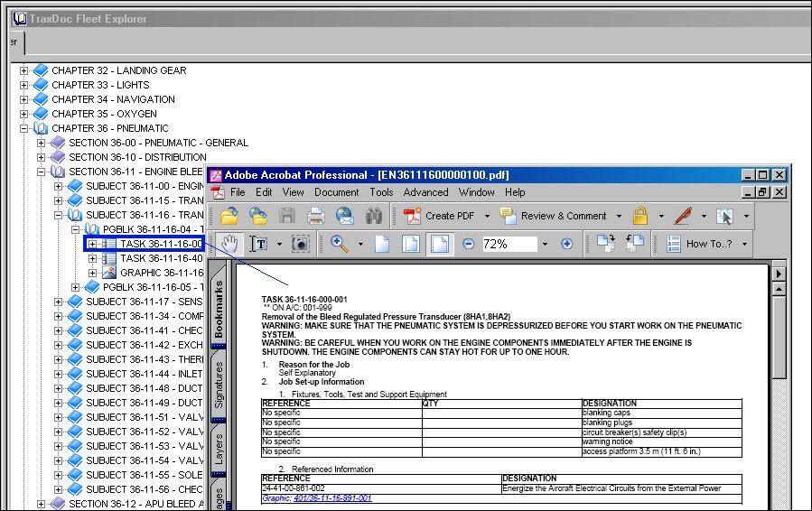Click the zoom in plus button
The height and width of the screenshot is (511, 812).
coord(567,244)
